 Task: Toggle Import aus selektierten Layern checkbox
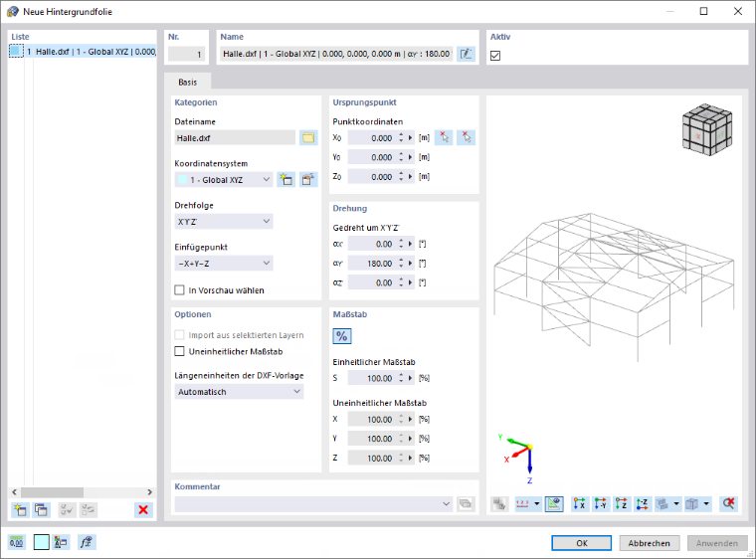click(179, 335)
